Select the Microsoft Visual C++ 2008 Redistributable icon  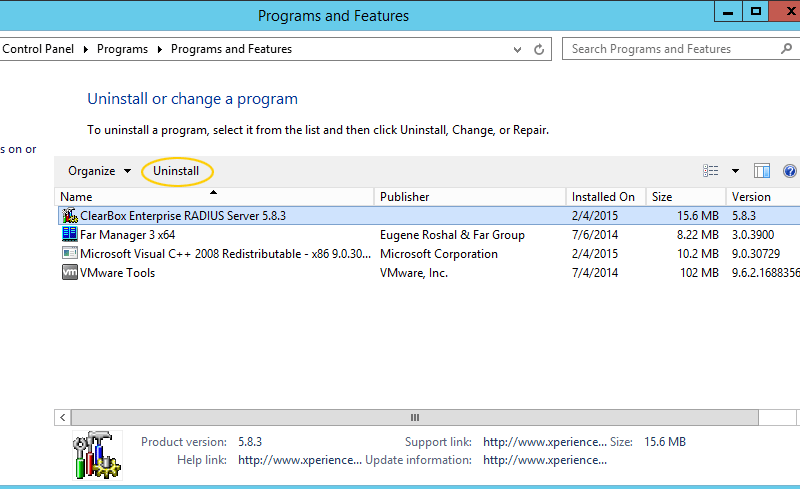point(70,253)
